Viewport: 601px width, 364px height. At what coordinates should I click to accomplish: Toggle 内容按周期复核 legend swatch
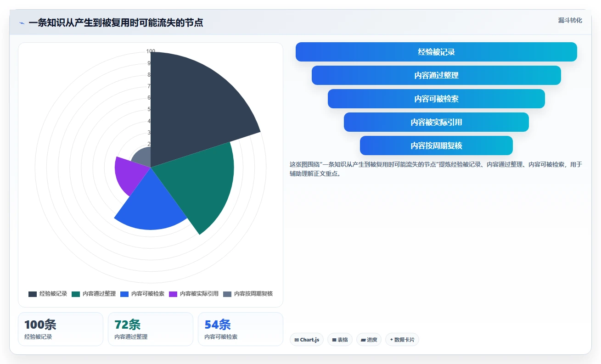[227, 294]
